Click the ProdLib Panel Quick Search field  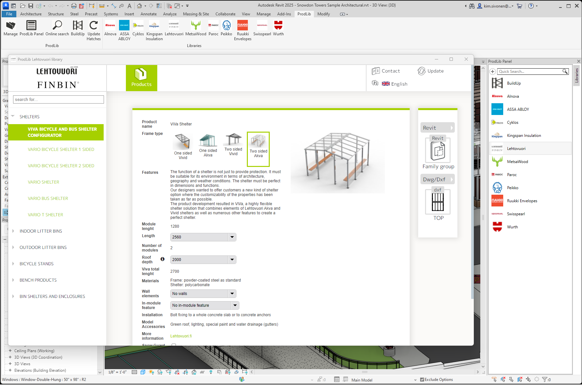533,72
